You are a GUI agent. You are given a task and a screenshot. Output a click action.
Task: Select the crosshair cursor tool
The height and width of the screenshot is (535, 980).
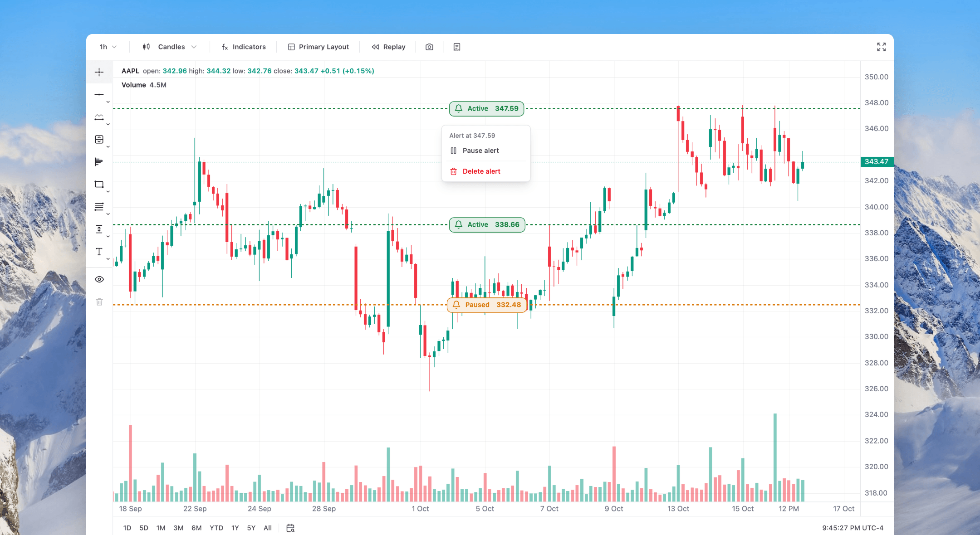pos(99,72)
